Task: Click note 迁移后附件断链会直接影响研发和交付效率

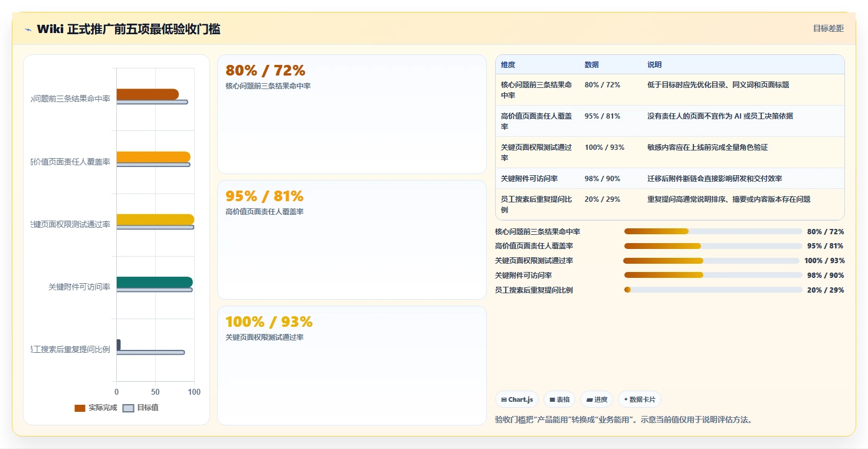Action: point(715,178)
